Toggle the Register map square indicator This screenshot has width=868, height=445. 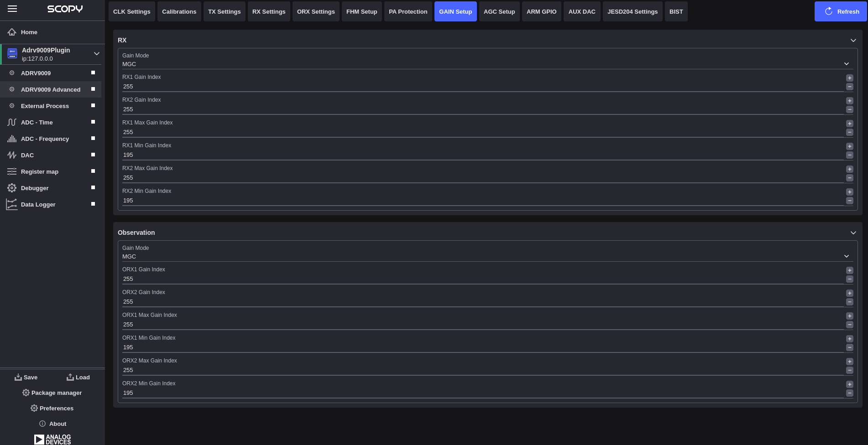[x=93, y=171]
